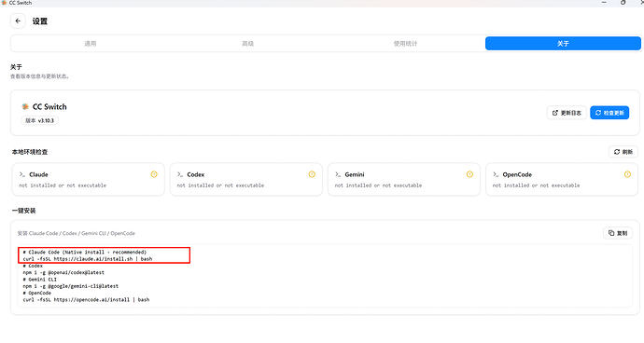
Task: Click the 检查更新 button
Action: click(609, 113)
